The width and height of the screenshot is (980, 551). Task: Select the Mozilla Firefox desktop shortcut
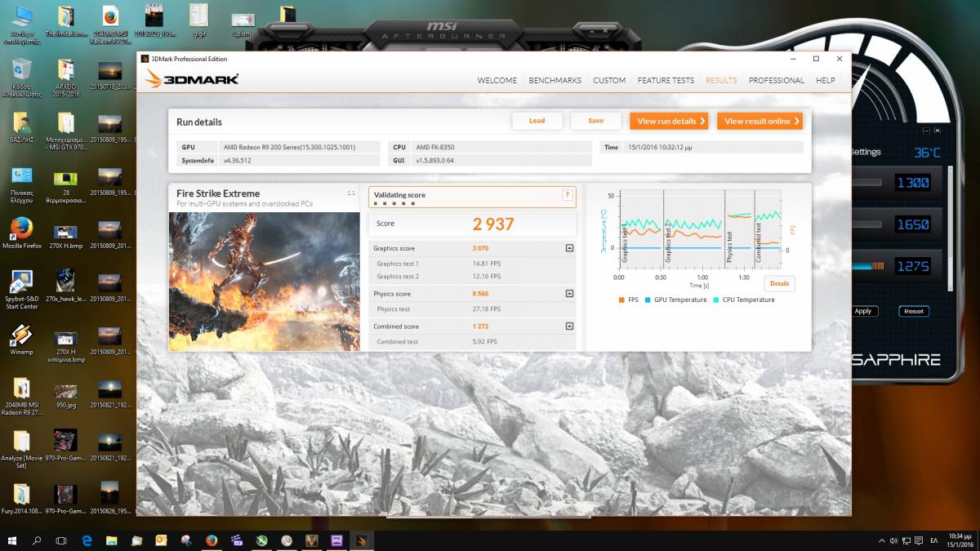[21, 233]
